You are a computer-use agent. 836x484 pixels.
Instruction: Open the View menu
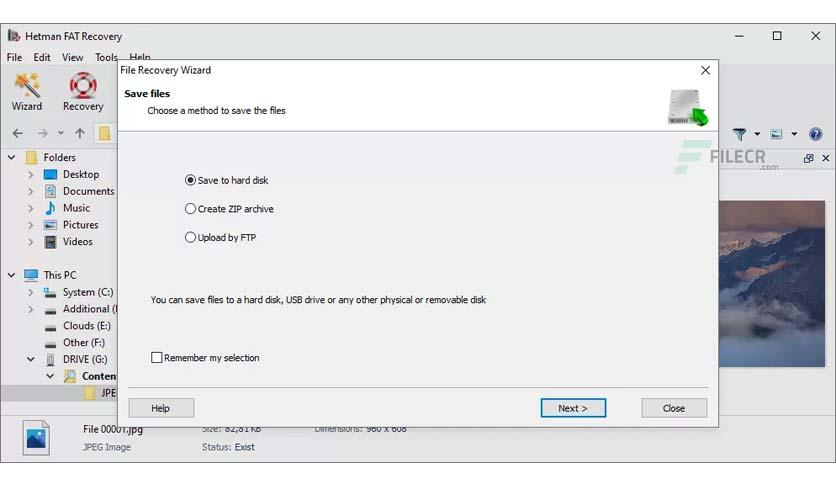tap(73, 57)
